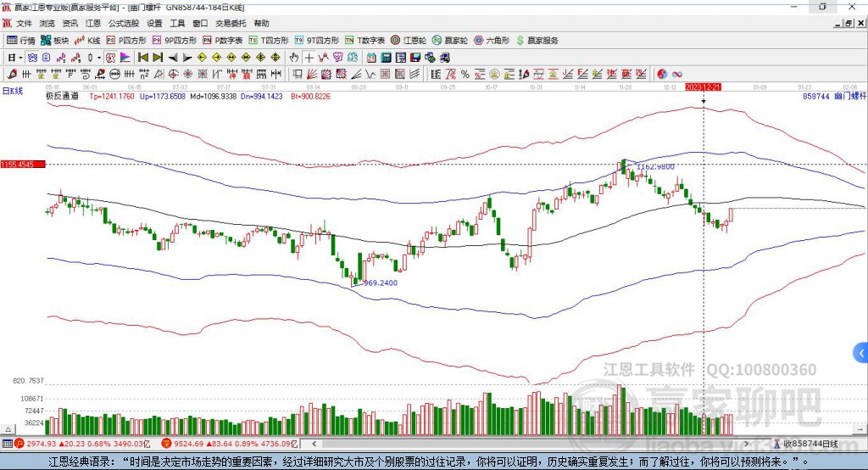This screenshot has height=470, width=868.
Task: Open the 浏览 menu
Action: (47, 23)
